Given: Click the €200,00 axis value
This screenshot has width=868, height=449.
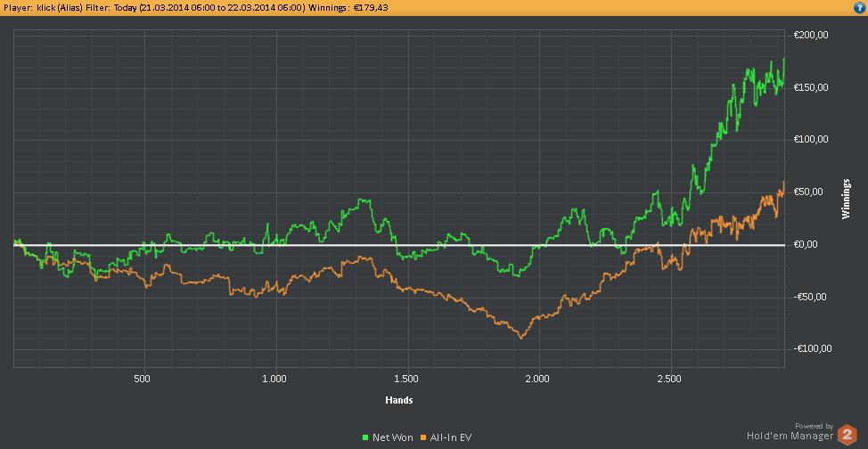Looking at the screenshot, I should (811, 35).
